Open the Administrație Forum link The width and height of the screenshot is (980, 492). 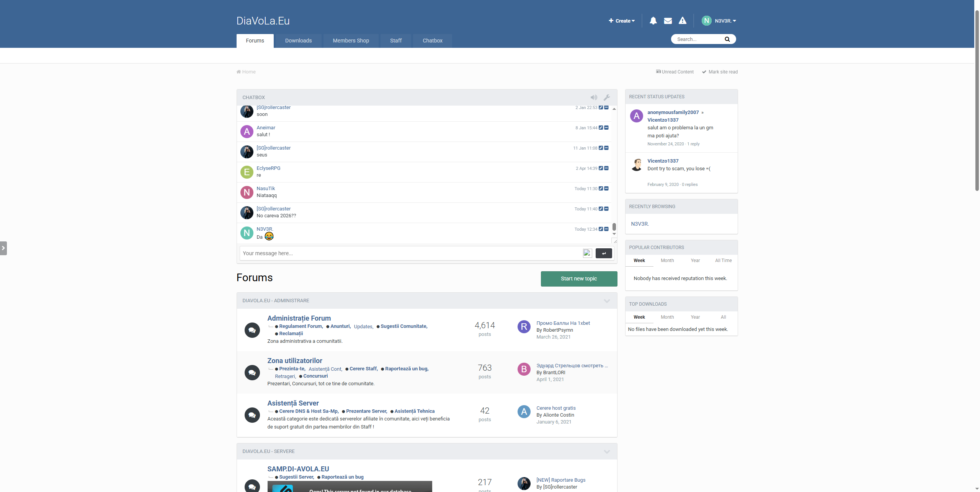click(299, 318)
